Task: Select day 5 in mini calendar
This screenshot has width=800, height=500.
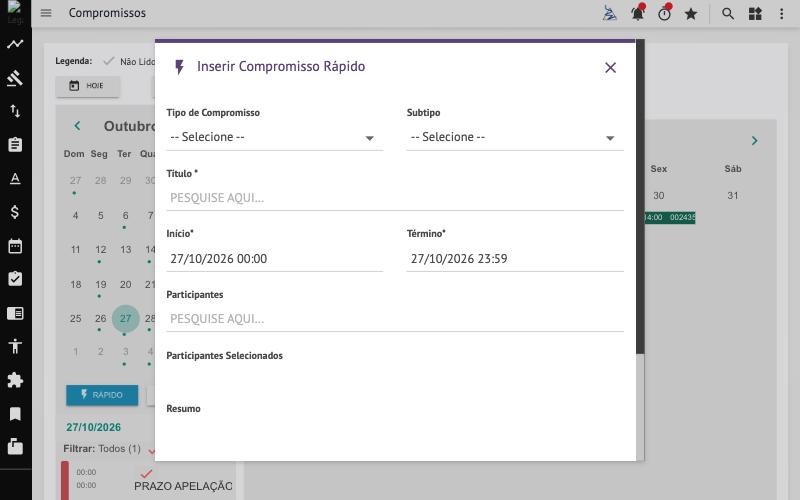Action: (101, 215)
